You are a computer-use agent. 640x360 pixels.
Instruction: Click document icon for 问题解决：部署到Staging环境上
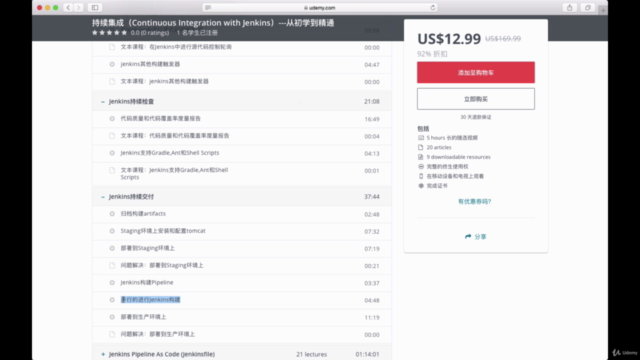[x=112, y=265]
